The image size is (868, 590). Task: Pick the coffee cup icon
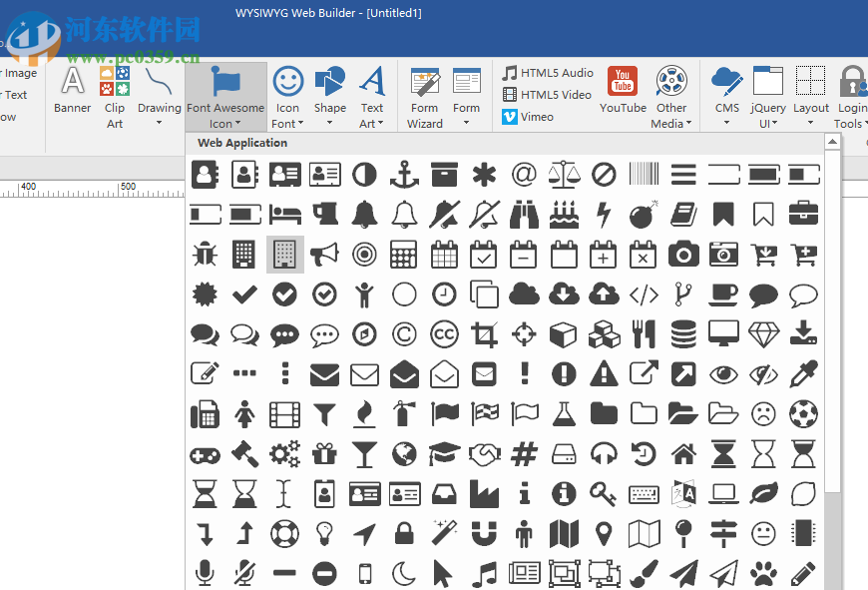coord(723,294)
